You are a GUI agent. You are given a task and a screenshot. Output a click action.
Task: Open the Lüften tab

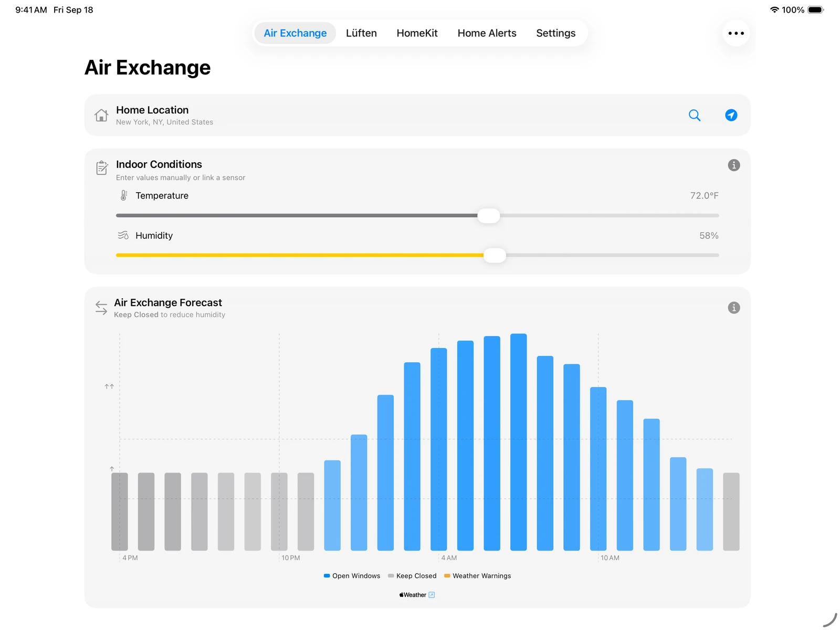pos(361,33)
